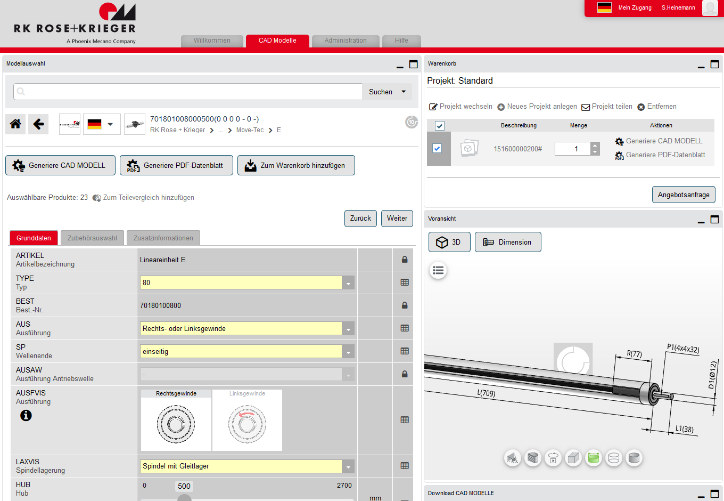Click the product thumbnail next to the part number
This screenshot has width=724, height=501.
135,124
